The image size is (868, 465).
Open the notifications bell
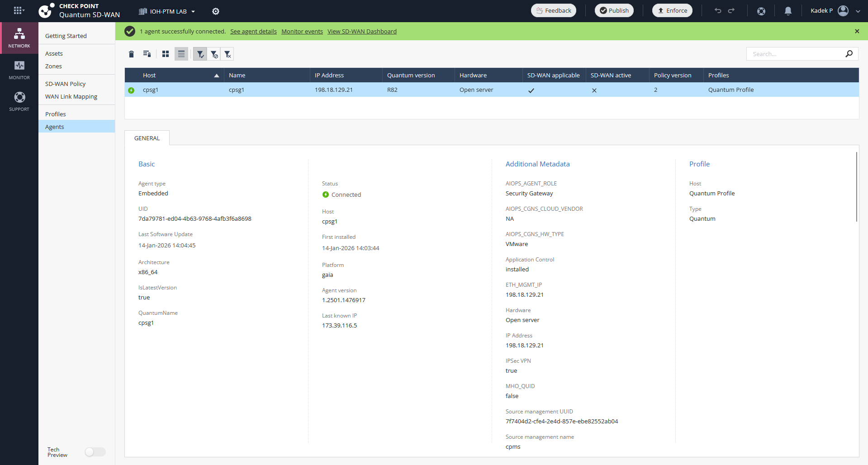(788, 11)
